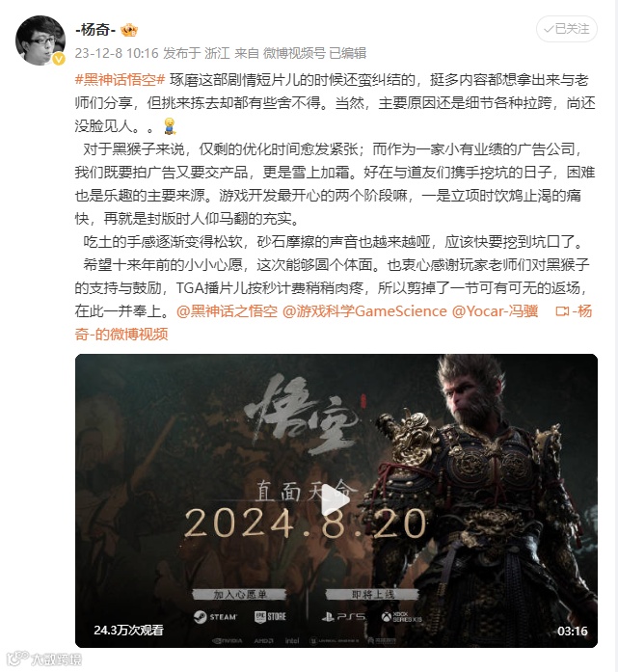
Task: Open 杨奇's profile avatar
Action: 40,40
